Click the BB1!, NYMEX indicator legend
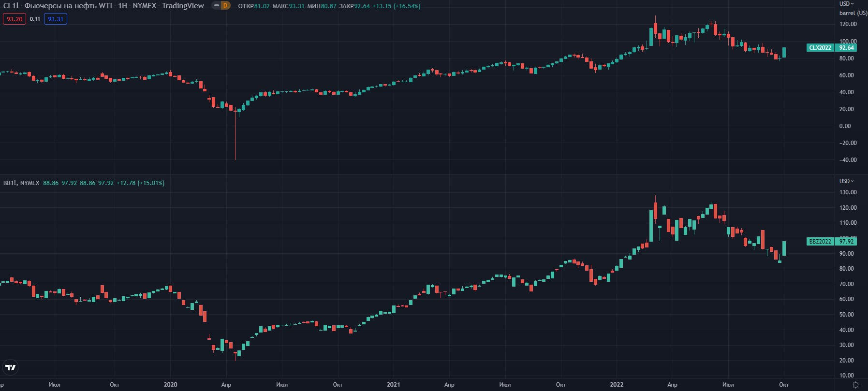The image size is (868, 391). point(21,183)
